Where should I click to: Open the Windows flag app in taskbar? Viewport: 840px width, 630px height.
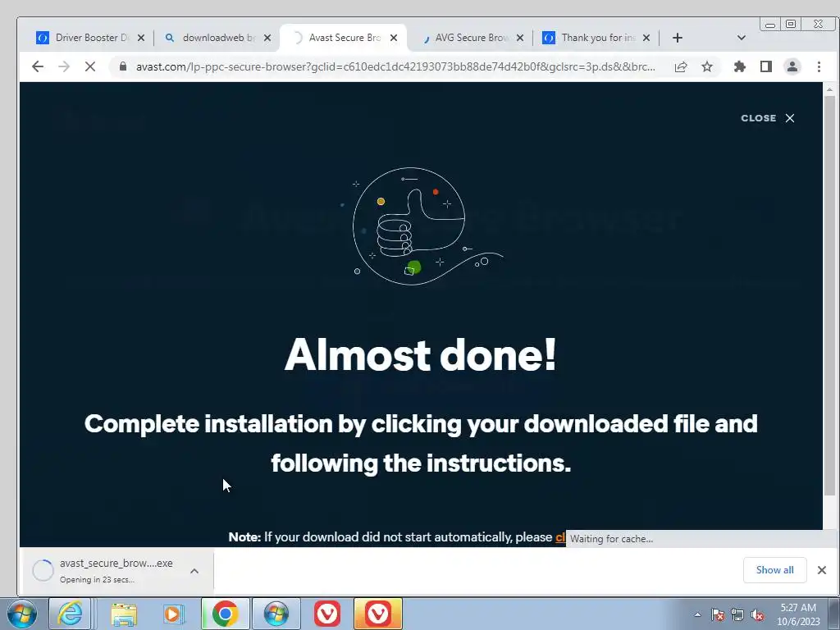276,614
